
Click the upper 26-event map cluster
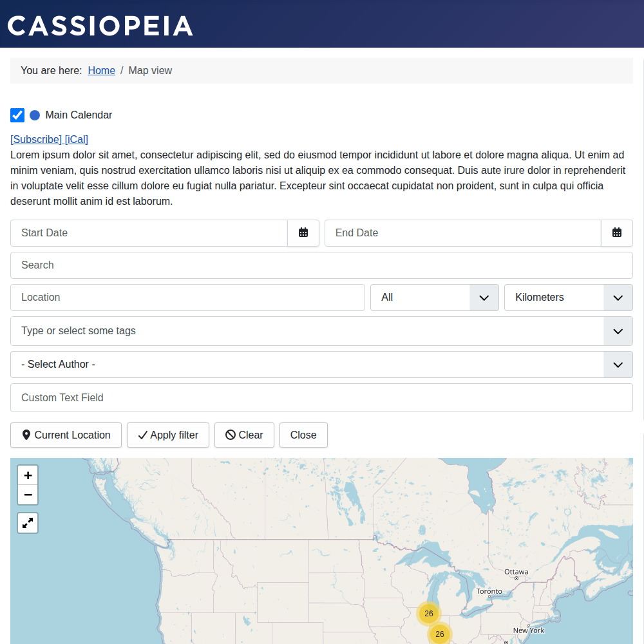pos(428,613)
